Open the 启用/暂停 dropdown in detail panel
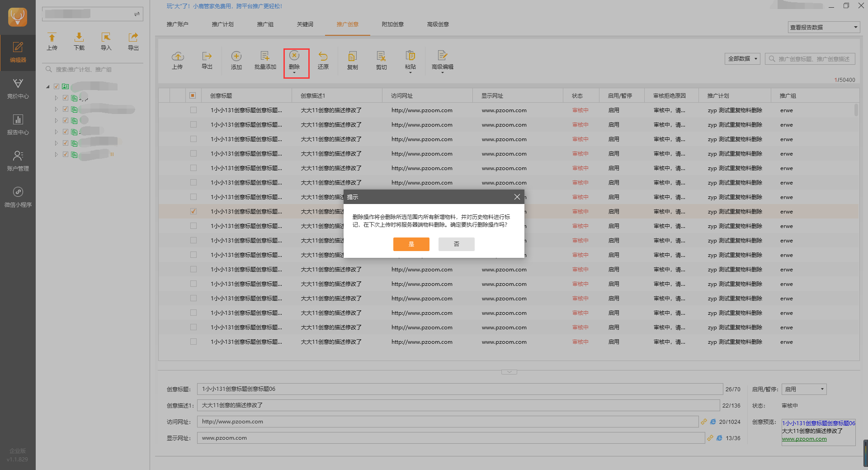This screenshot has width=868, height=470. pyautogui.click(x=805, y=389)
